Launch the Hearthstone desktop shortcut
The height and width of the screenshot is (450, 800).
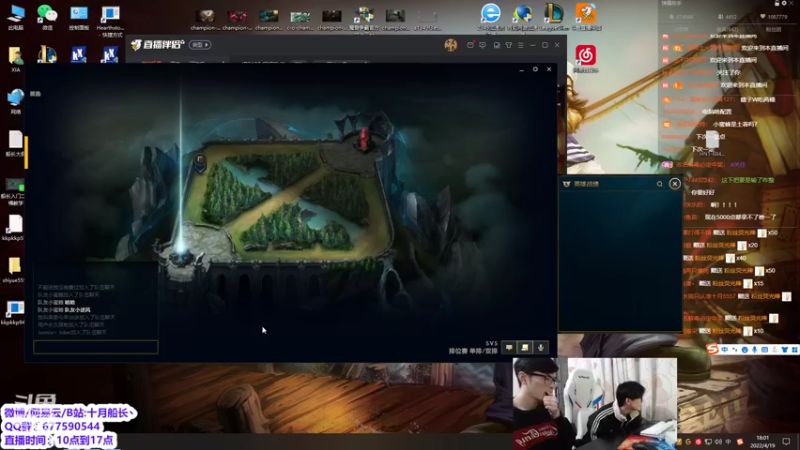(x=110, y=20)
